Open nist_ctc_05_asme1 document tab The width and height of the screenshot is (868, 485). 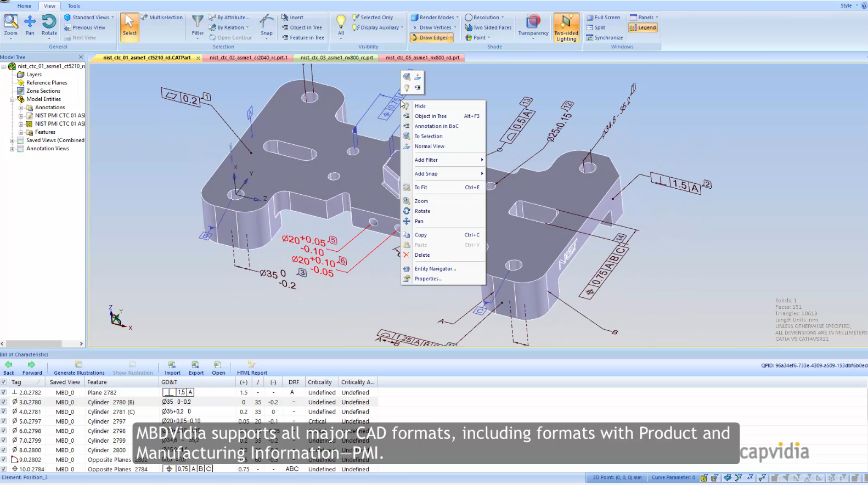pyautogui.click(x=422, y=58)
